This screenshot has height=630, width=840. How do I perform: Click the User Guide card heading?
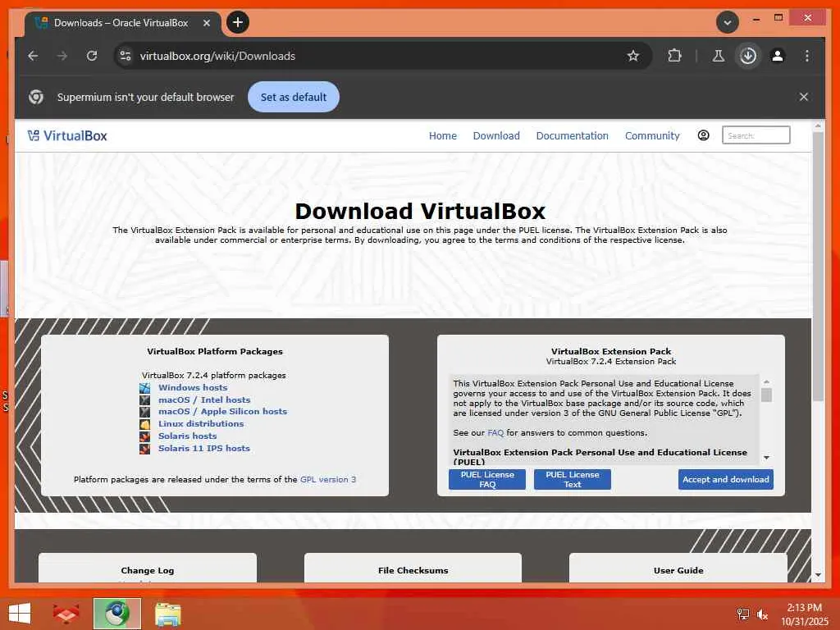pos(678,571)
